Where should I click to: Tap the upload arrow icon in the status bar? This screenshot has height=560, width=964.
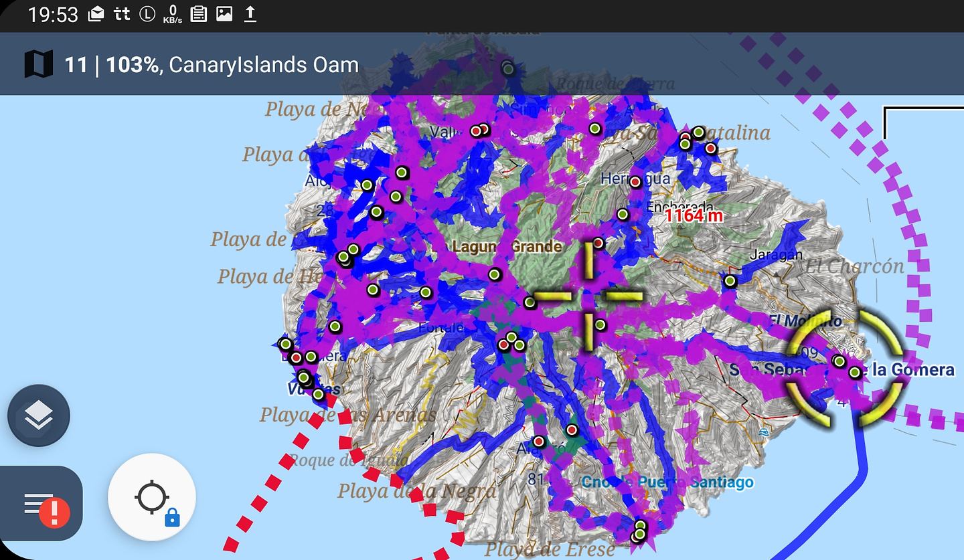[250, 14]
